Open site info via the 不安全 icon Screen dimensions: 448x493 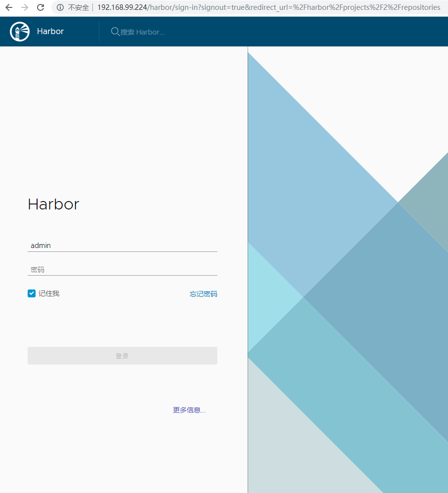pos(60,7)
